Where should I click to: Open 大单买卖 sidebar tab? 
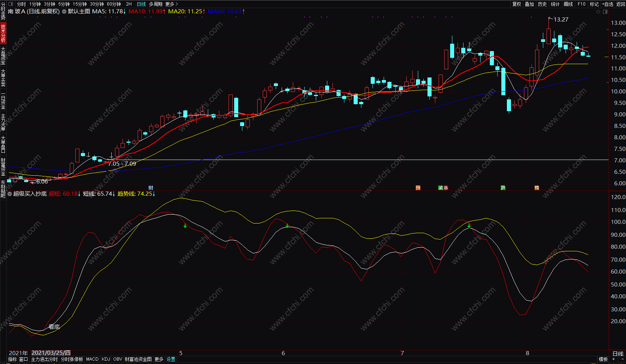click(x=3, y=78)
